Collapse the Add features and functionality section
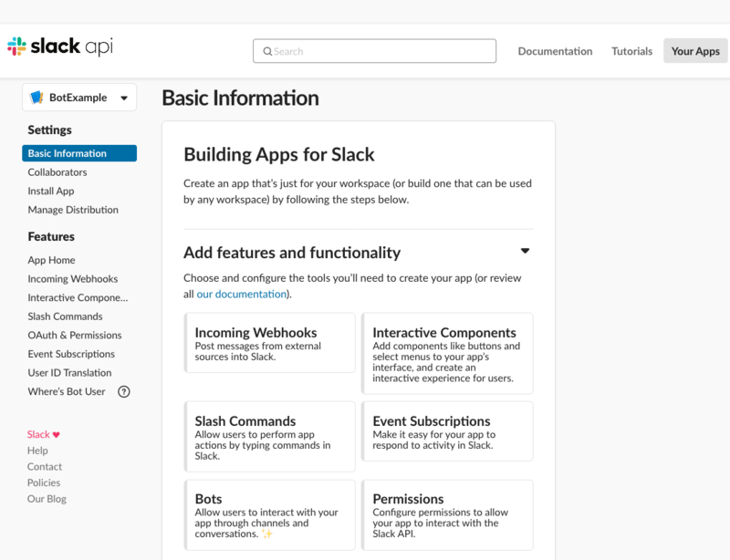The height and width of the screenshot is (560, 730). [526, 249]
